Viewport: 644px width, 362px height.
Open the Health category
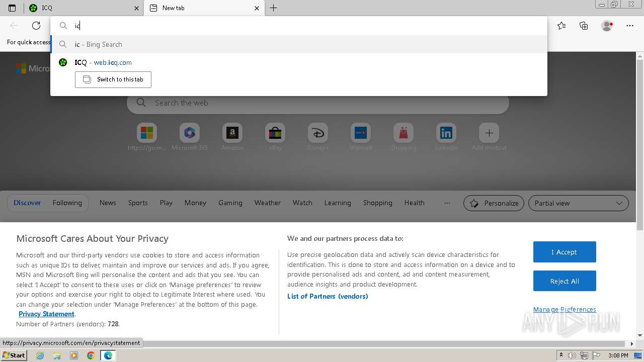click(x=415, y=203)
